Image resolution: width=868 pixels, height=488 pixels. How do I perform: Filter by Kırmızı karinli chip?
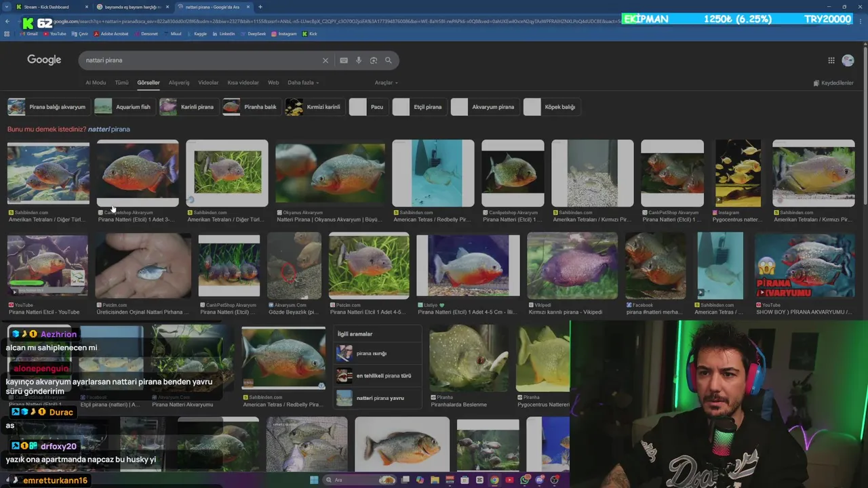(x=314, y=107)
